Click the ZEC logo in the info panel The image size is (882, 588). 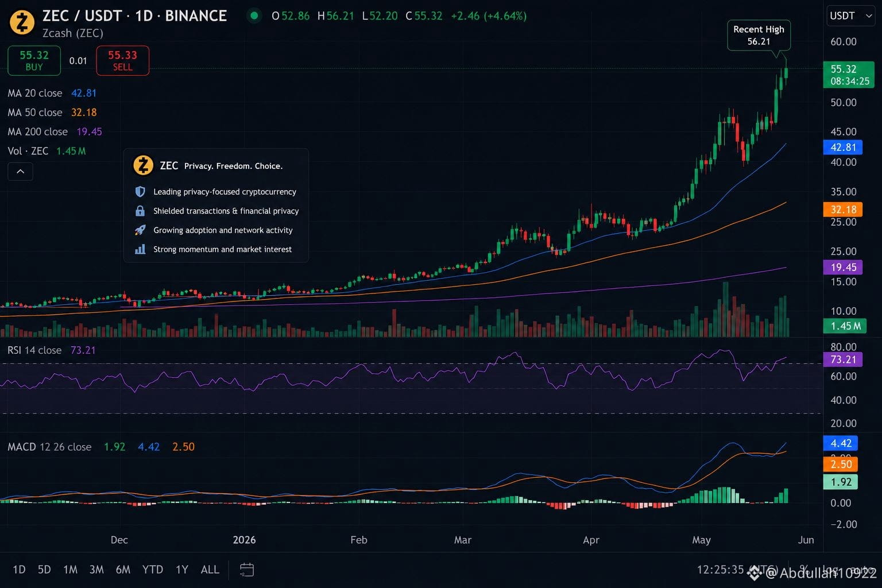point(143,165)
